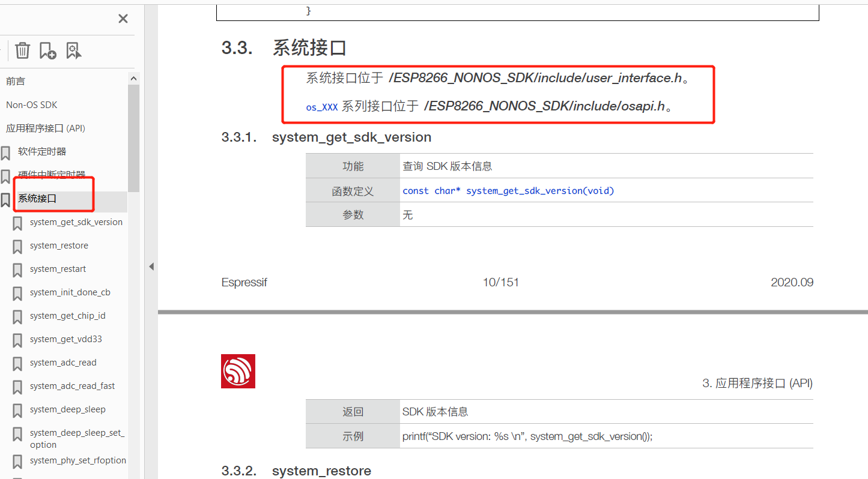868x479 pixels.
Task: Open bookmark Non-OS SDK
Action: tap(32, 104)
